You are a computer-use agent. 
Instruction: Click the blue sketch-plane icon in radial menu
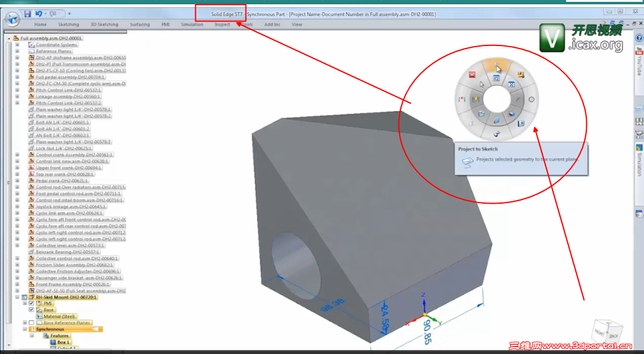tap(481, 114)
